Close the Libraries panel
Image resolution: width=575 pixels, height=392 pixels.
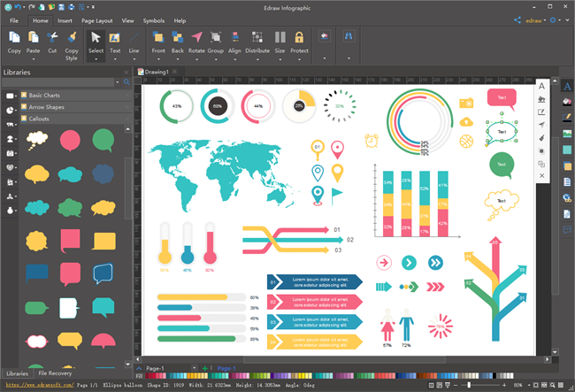click(126, 73)
